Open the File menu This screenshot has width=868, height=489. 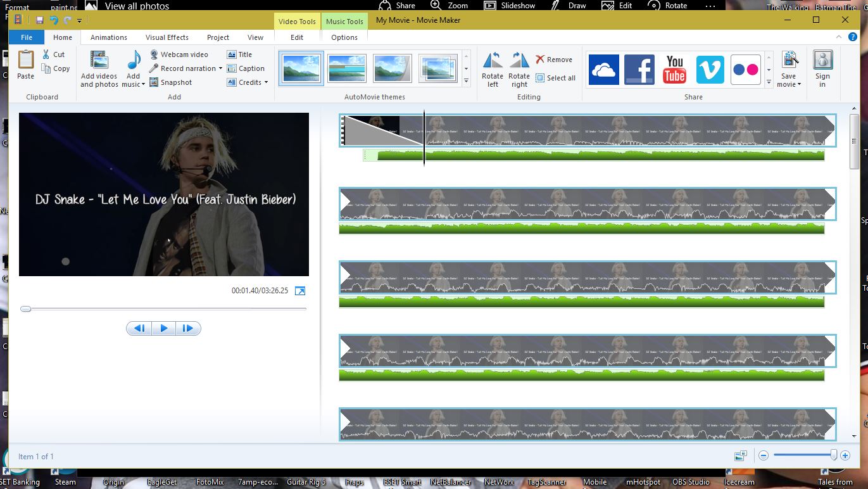pos(27,37)
